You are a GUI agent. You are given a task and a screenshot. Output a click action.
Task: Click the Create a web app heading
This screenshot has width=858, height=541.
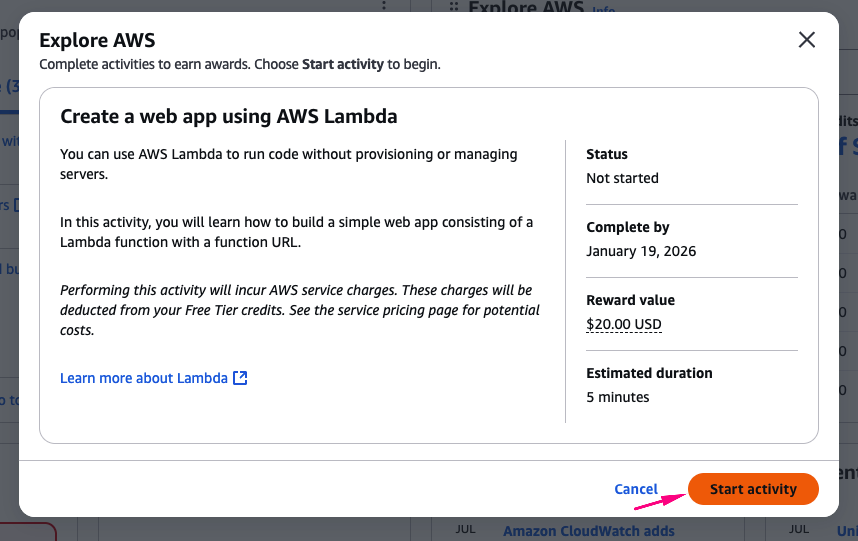click(x=229, y=116)
